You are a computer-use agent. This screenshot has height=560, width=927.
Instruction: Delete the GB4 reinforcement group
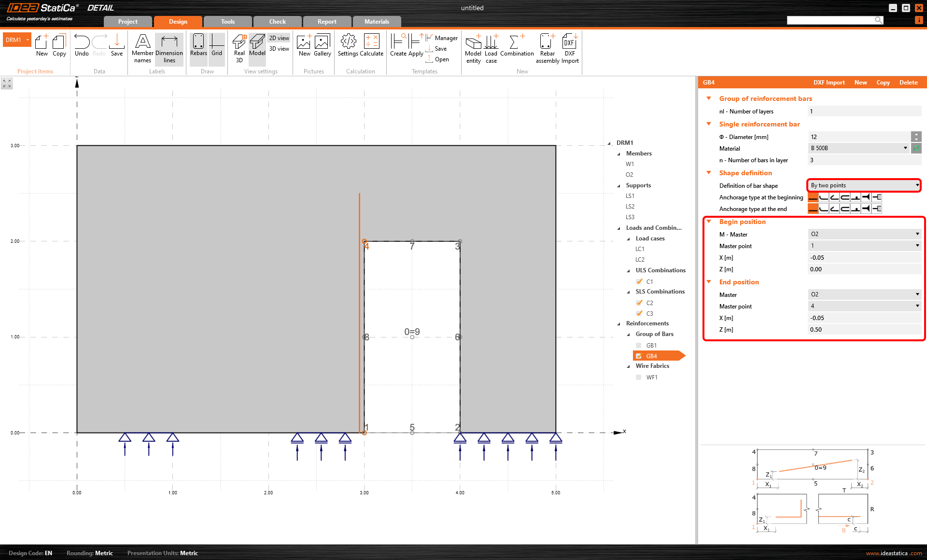tap(908, 82)
